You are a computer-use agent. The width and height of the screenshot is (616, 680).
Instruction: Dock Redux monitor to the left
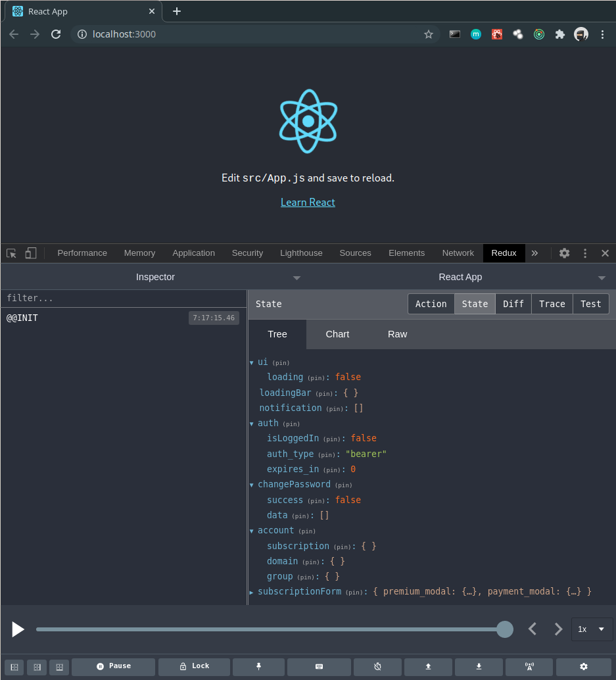[14, 667]
